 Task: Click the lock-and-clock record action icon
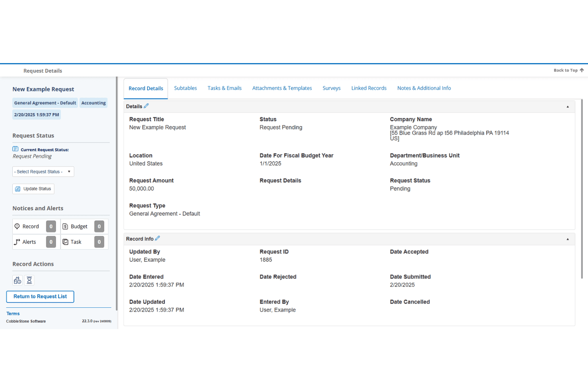tap(17, 280)
